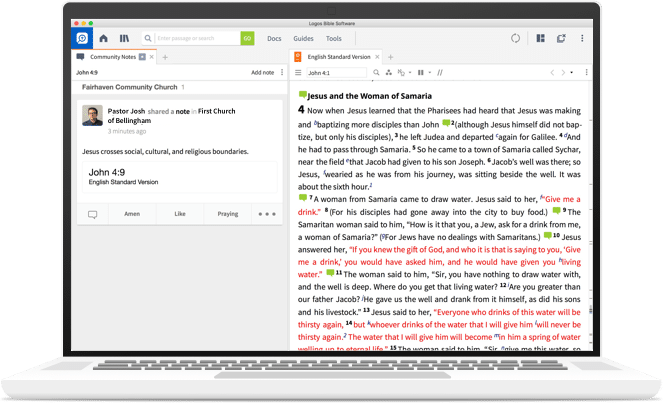The width and height of the screenshot is (664, 403).
Task: Expand the Add note dropdown
Action: tap(280, 73)
